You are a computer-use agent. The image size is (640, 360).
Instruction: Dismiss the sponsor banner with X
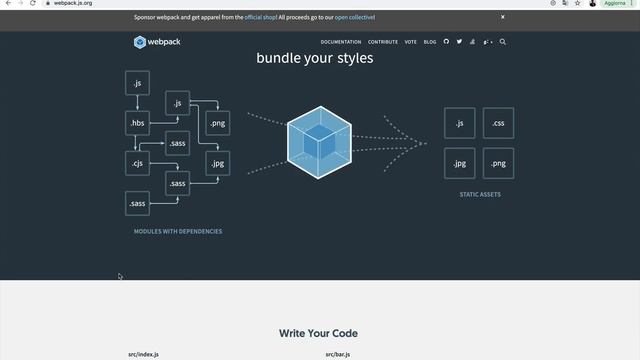coord(502,17)
